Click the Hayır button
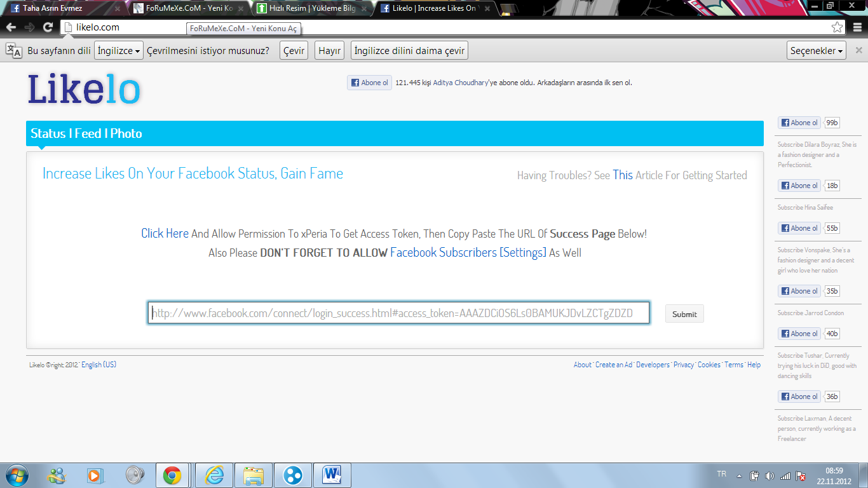The height and width of the screenshot is (488, 868). [329, 51]
